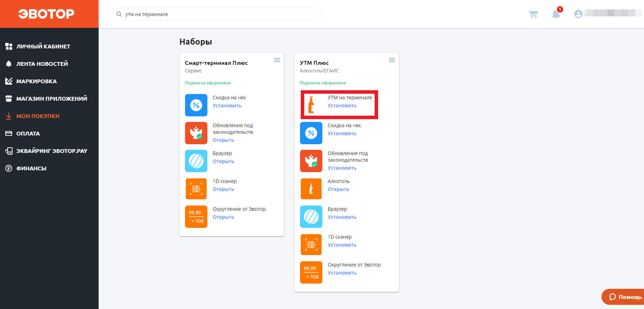The width and height of the screenshot is (644, 309).
Task: Open the Алкоголь app link
Action: coord(338,189)
